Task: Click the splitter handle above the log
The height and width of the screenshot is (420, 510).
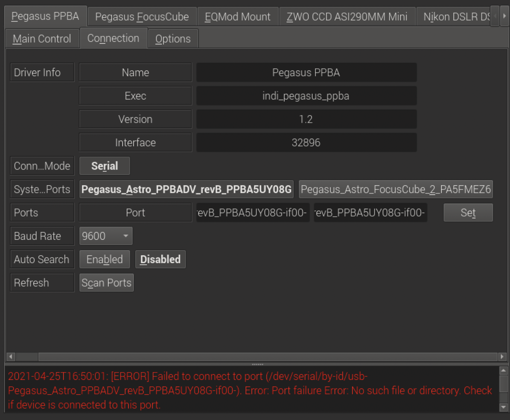Action: click(x=257, y=364)
